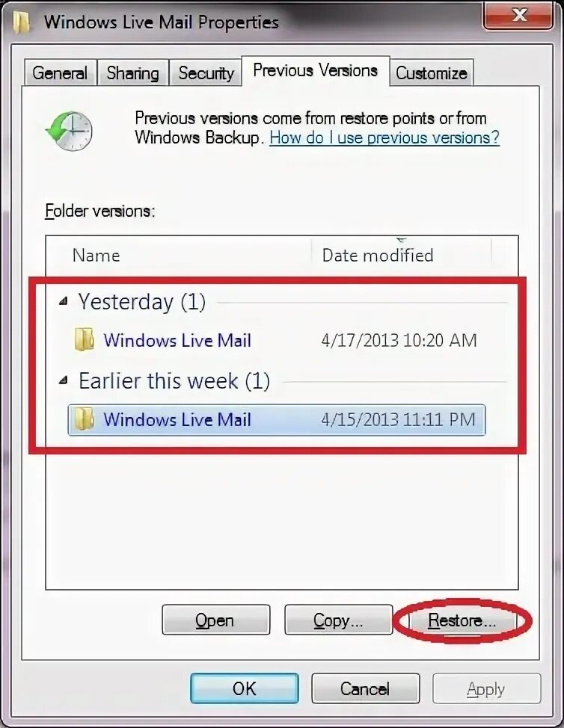Open the 'How do I use previous versions?' link
The height and width of the screenshot is (728, 564).
(384, 138)
